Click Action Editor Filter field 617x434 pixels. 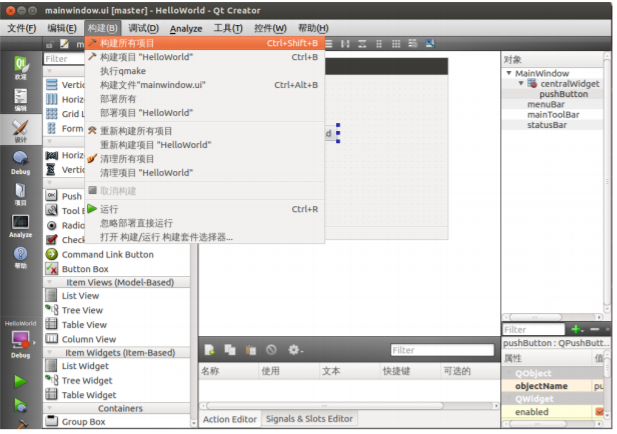[x=442, y=350]
